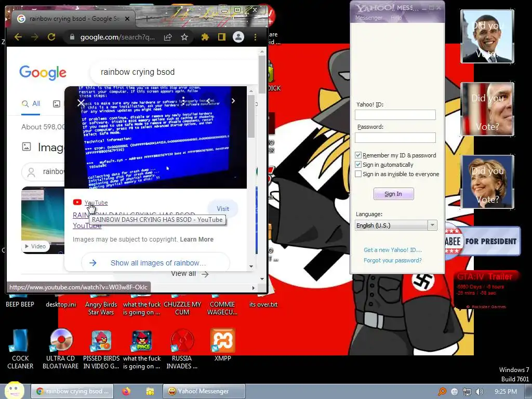Click the Yahoo! ID input field
The width and height of the screenshot is (532, 399).
(395, 115)
